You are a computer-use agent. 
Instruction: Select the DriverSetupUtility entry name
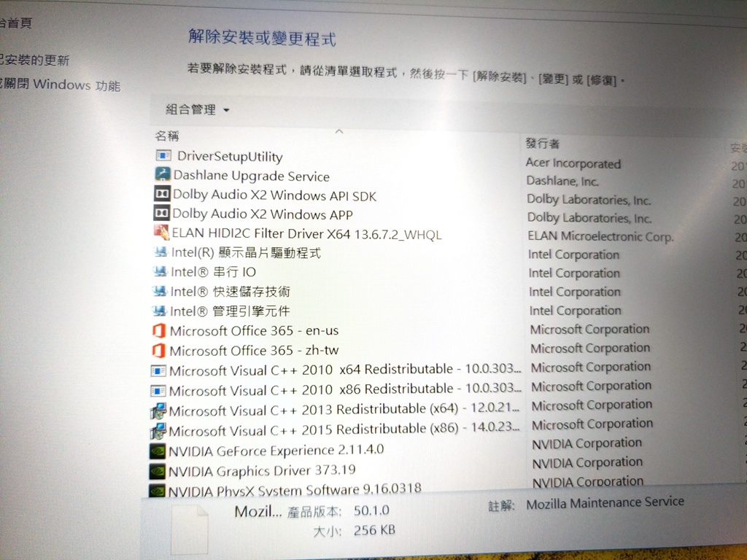point(230,156)
